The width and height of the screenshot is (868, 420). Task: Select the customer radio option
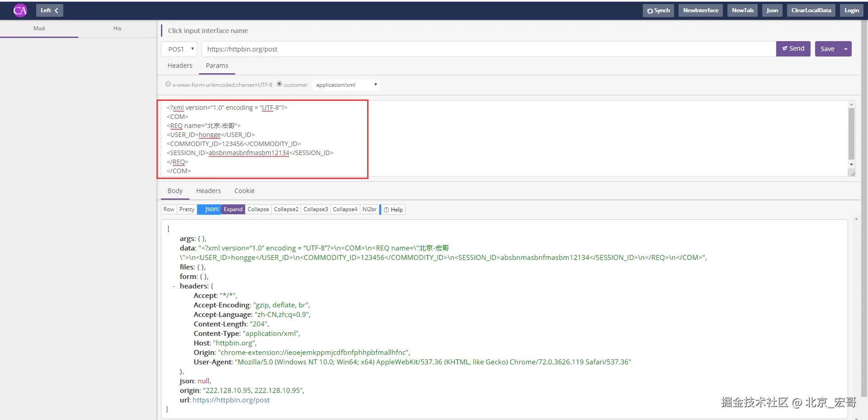tap(279, 84)
